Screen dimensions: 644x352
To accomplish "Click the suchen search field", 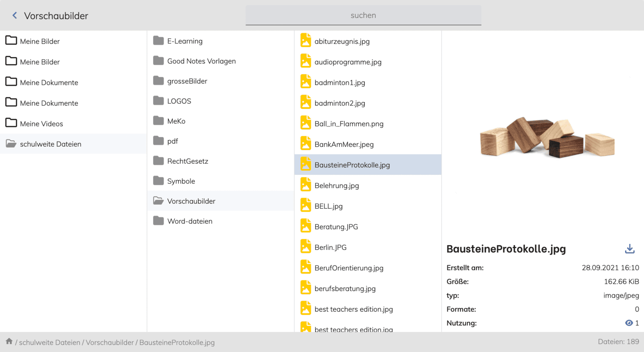I will click(363, 15).
